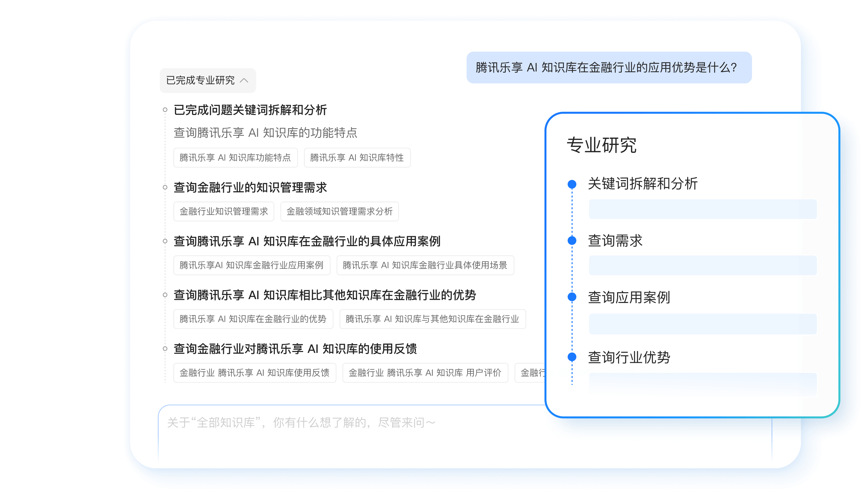This screenshot has width=868, height=489.
Task: Click the circle marker beside 已完成问题关键词拆解和分析
Action: point(165,109)
